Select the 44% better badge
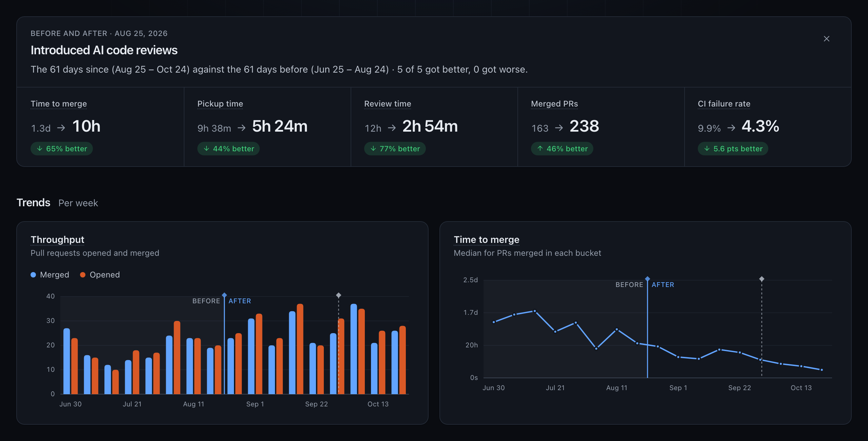This screenshot has width=868, height=441. point(229,149)
